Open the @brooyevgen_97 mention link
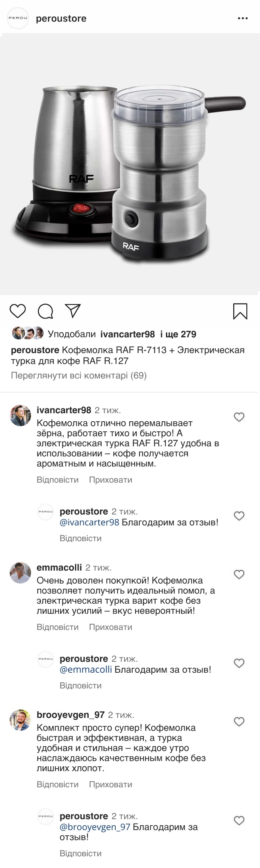This screenshot has height=868, width=260. [x=95, y=827]
